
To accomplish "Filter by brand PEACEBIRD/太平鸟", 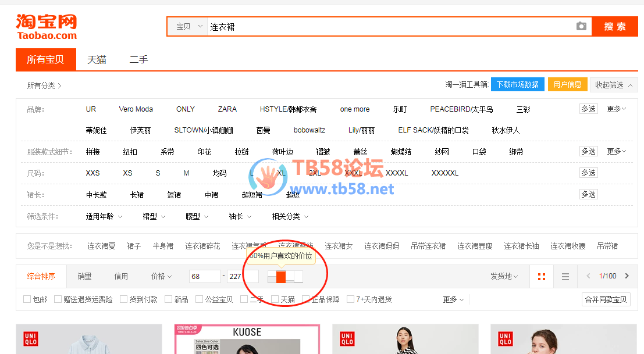I will point(462,109).
